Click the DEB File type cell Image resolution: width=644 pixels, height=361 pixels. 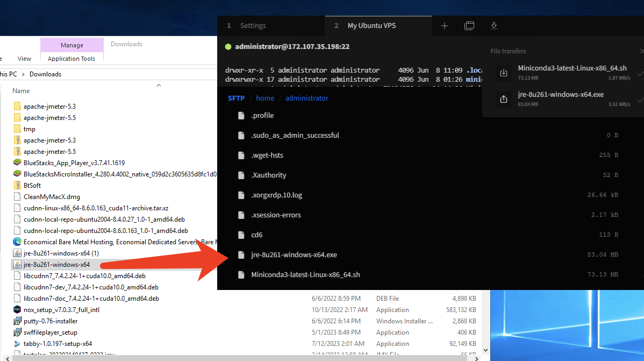tap(387, 299)
